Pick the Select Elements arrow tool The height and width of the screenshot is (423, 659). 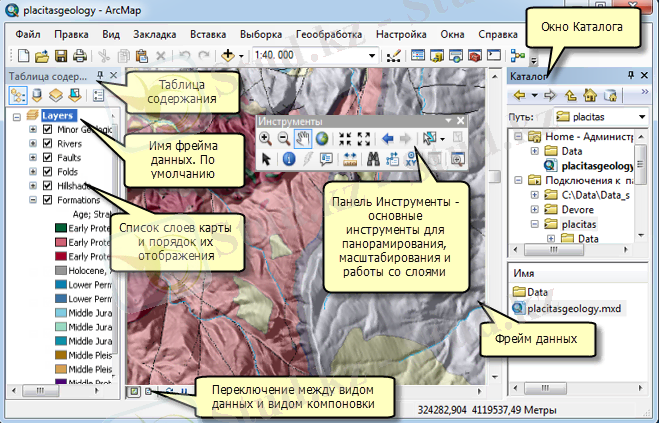click(x=266, y=159)
